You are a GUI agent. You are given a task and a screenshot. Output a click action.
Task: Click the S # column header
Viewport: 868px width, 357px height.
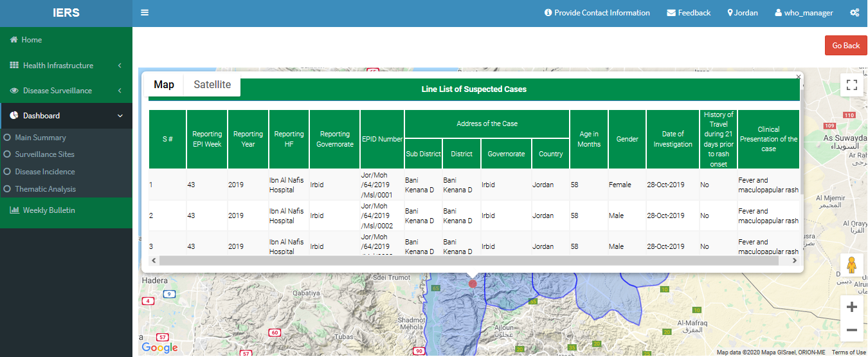(167, 139)
